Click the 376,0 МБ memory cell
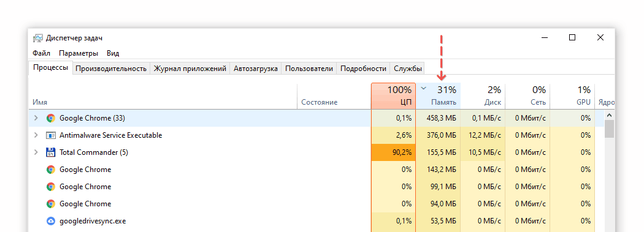Image resolution: width=644 pixels, height=232 pixels. point(439,135)
